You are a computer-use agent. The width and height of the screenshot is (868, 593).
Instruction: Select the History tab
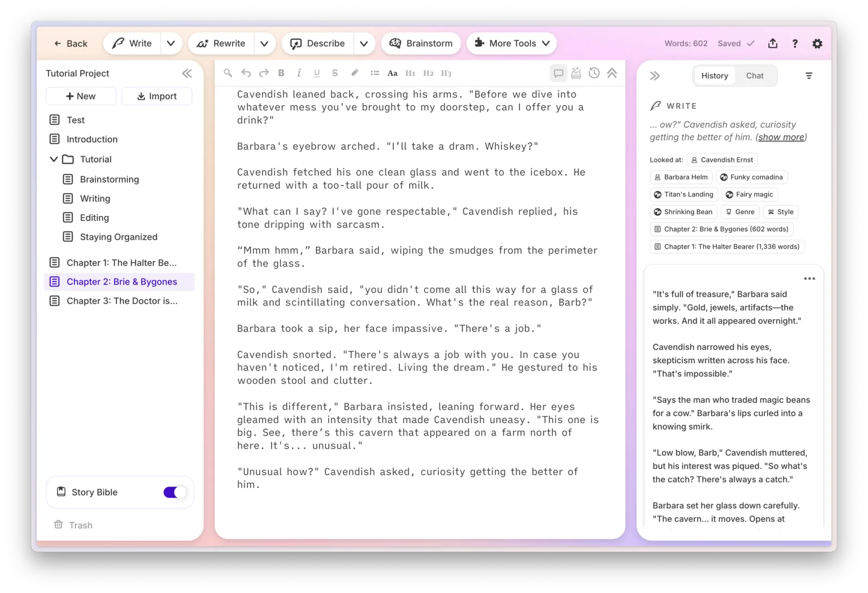point(714,76)
